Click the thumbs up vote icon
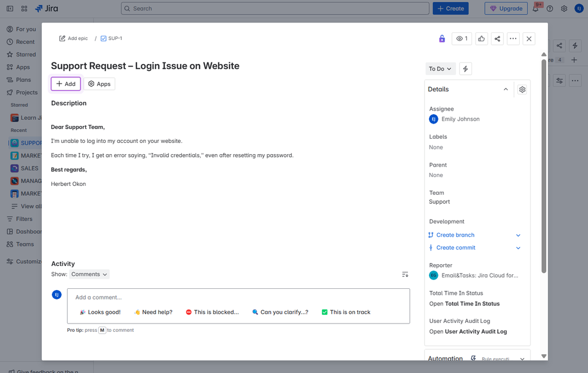The height and width of the screenshot is (373, 588). click(481, 39)
